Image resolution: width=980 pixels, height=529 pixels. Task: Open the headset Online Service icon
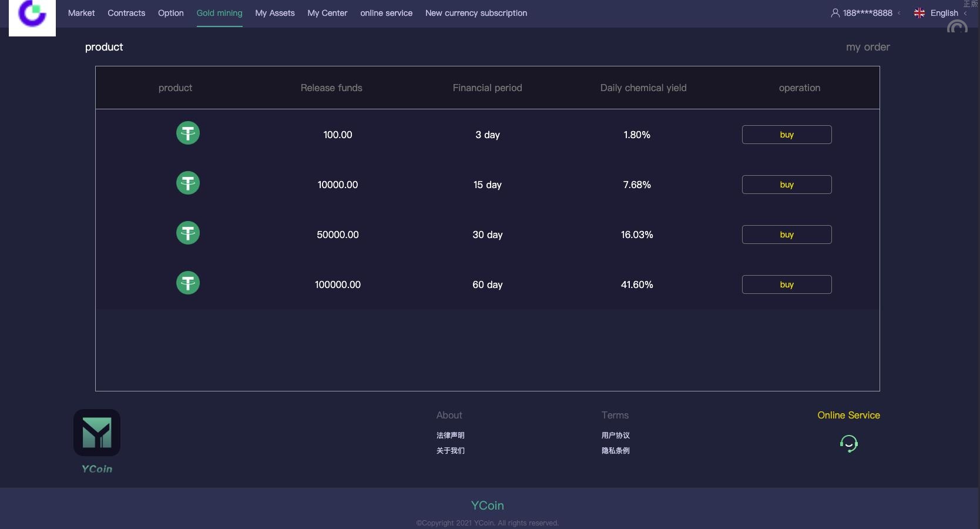click(x=848, y=443)
